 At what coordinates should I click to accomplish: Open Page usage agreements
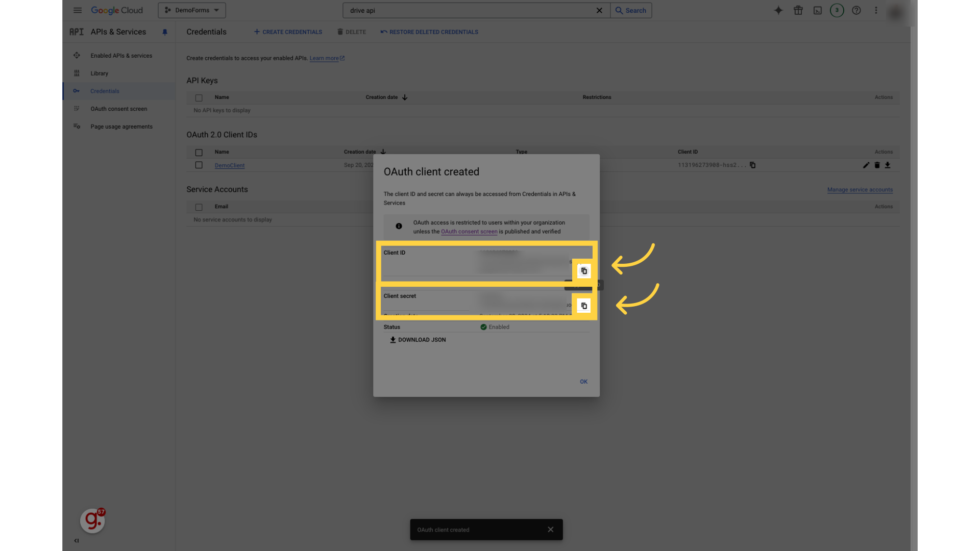[121, 127]
